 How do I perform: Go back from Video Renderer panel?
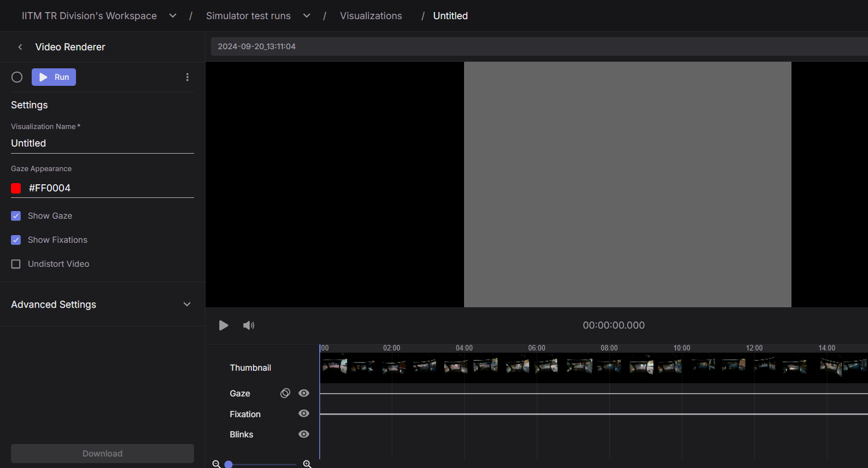[x=20, y=47]
